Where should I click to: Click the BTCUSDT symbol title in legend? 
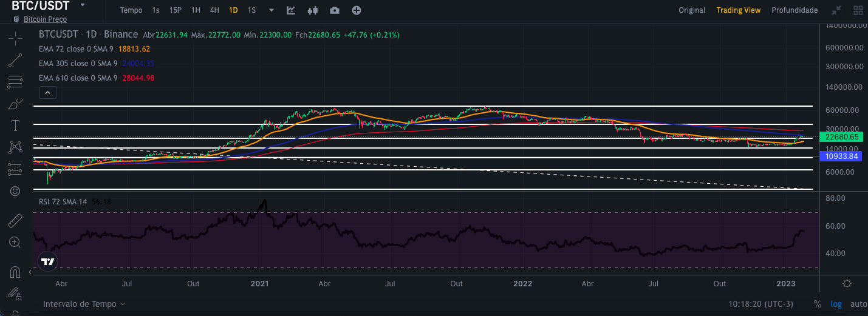60,35
